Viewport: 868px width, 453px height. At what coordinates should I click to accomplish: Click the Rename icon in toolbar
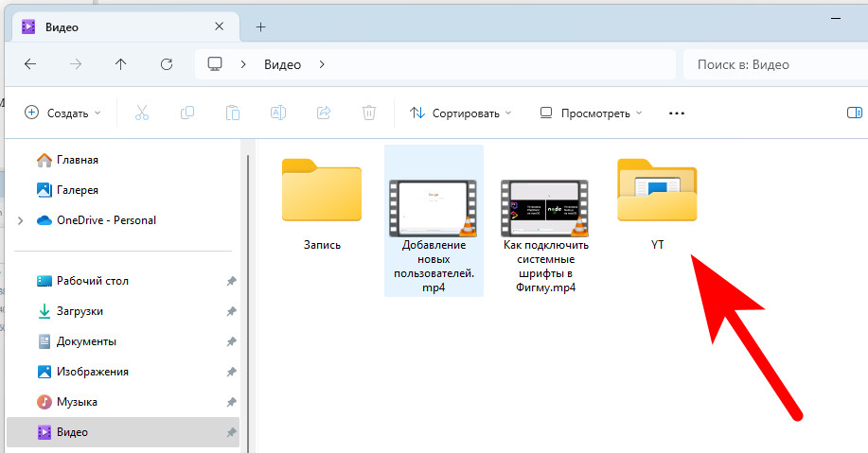pos(278,113)
